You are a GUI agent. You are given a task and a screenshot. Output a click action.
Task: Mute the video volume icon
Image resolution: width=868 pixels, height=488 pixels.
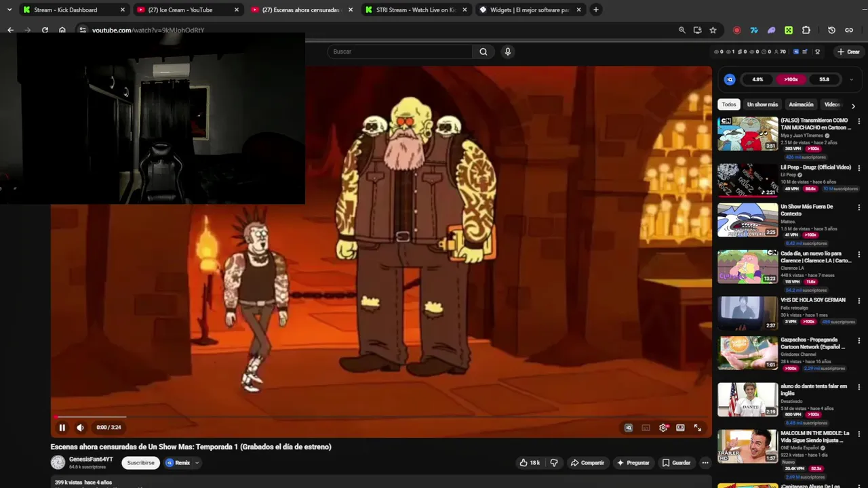80,428
